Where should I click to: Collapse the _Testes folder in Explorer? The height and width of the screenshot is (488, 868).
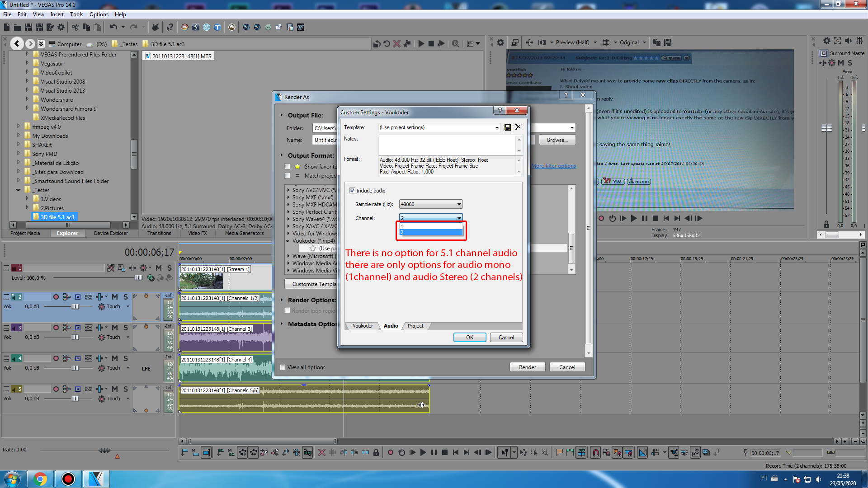[18, 190]
